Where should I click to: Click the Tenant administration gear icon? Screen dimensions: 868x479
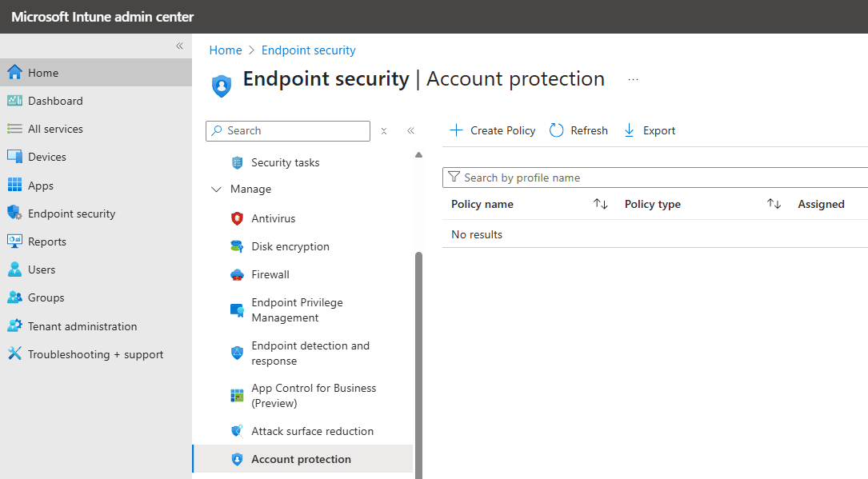tap(15, 325)
